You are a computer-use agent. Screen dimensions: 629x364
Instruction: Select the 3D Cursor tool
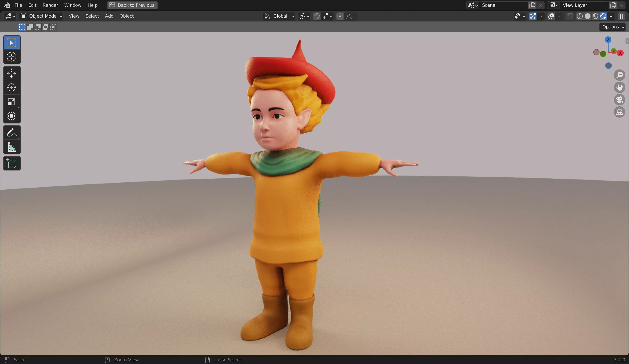tap(12, 57)
